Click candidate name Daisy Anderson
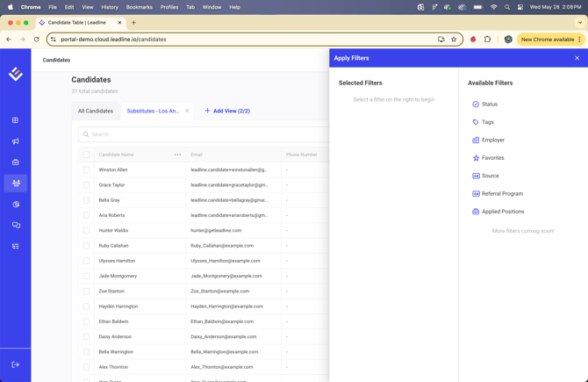The image size is (588, 382). coord(115,336)
